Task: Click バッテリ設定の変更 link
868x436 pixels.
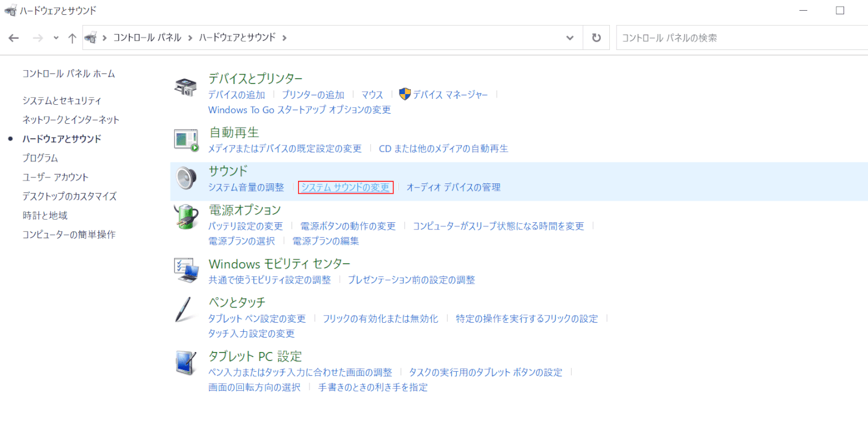Action: [x=246, y=226]
